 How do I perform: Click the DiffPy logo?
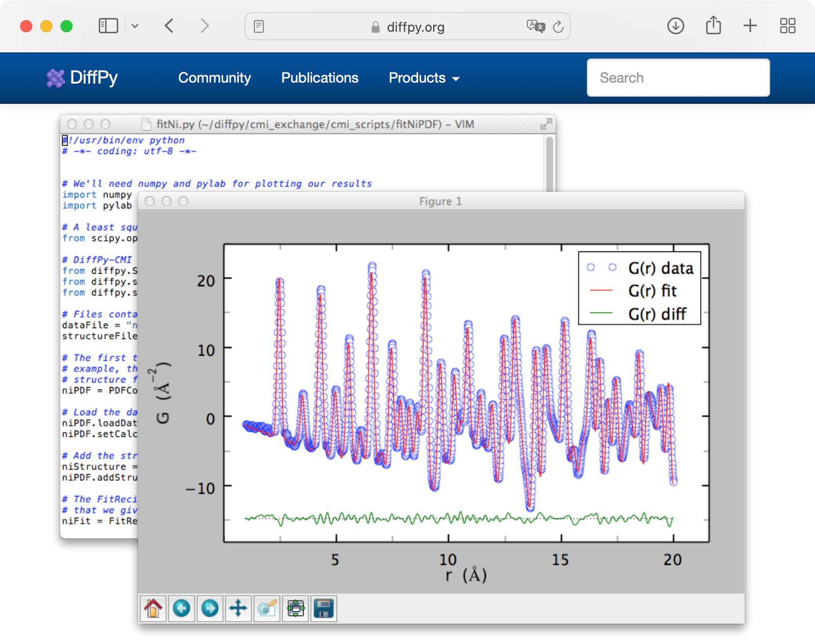pyautogui.click(x=81, y=78)
